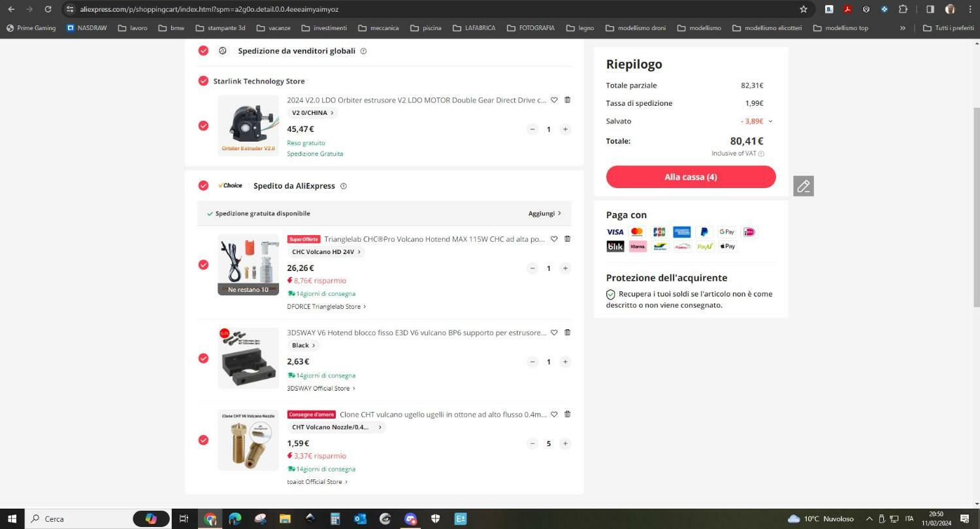The image size is (980, 529).
Task: Deselect the Orbiter estrusore V2 item checkbox
Action: tap(203, 125)
